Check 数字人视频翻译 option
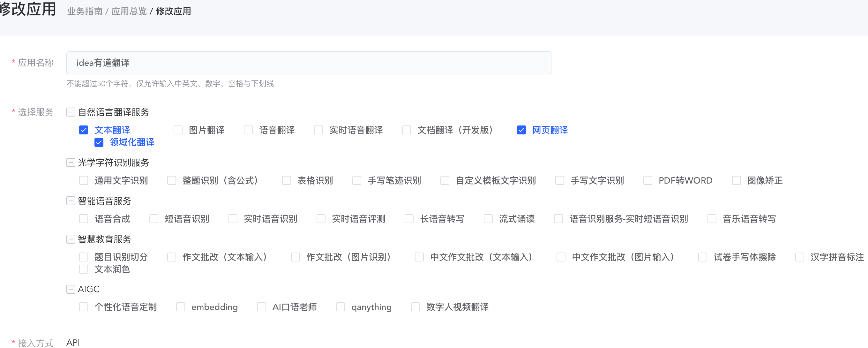868x348 pixels. [x=415, y=307]
